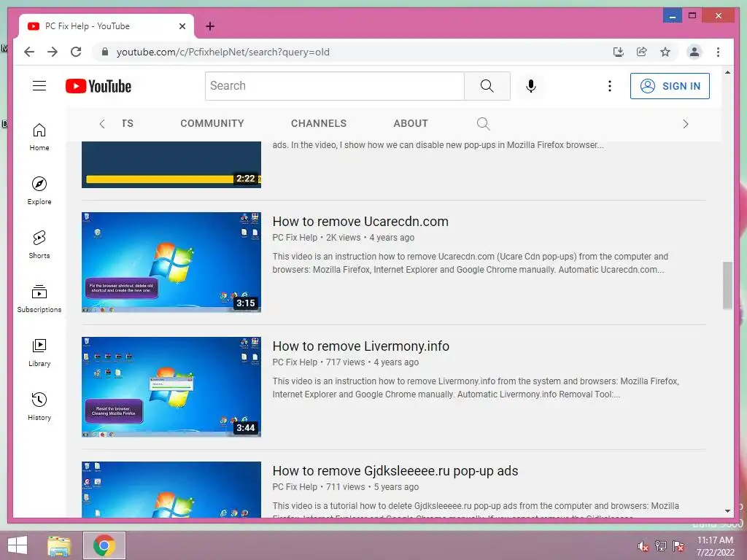
Task: Go to Home in sidebar
Action: [x=39, y=137]
